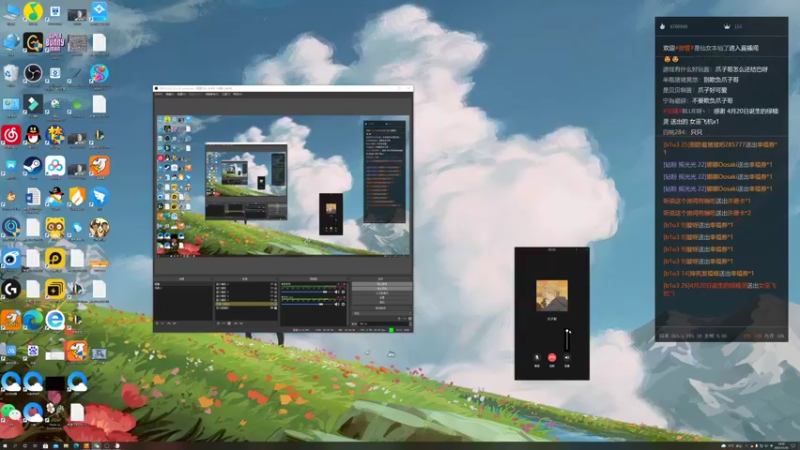Open Mic/Aux gear settings in OBS mixer

pyautogui.click(x=343, y=304)
